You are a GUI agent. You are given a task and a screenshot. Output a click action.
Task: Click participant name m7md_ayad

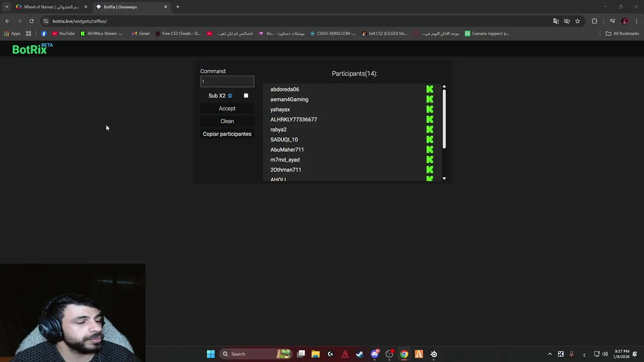pyautogui.click(x=285, y=160)
